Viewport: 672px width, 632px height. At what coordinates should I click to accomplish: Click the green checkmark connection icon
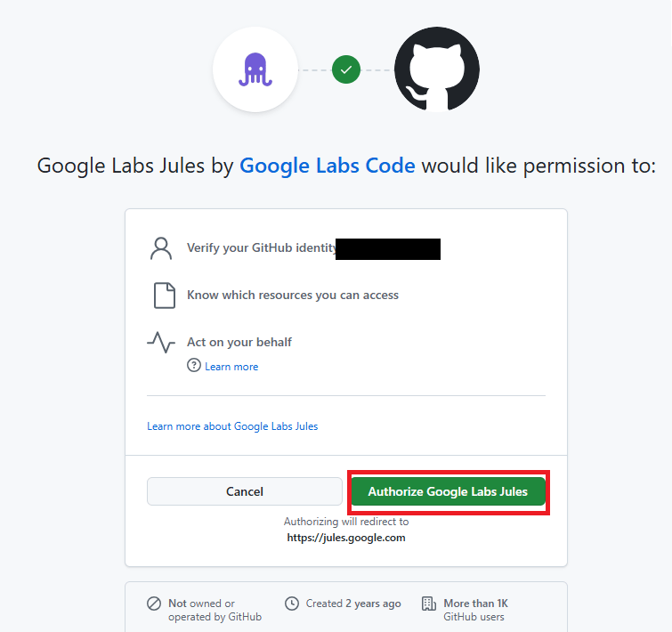coord(346,69)
